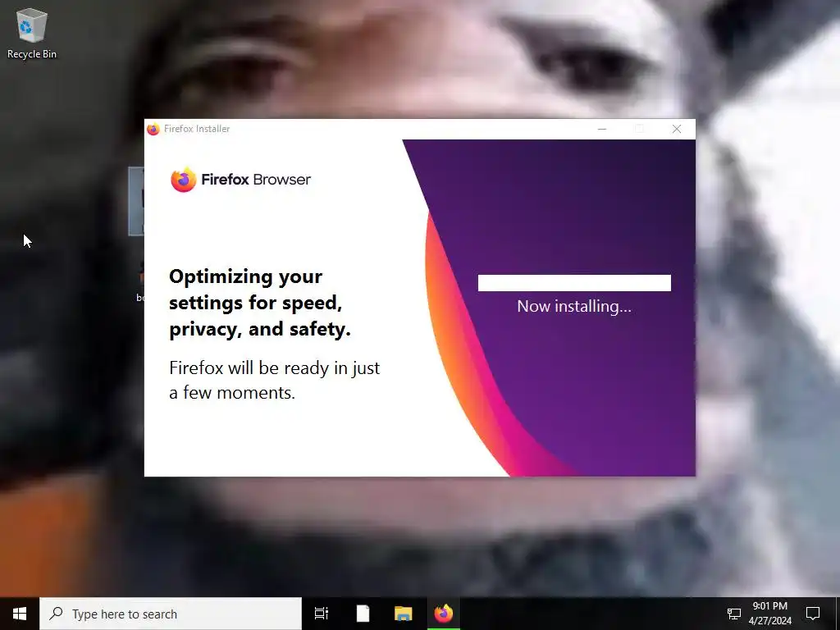Open the Action Center notifications icon

point(813,614)
